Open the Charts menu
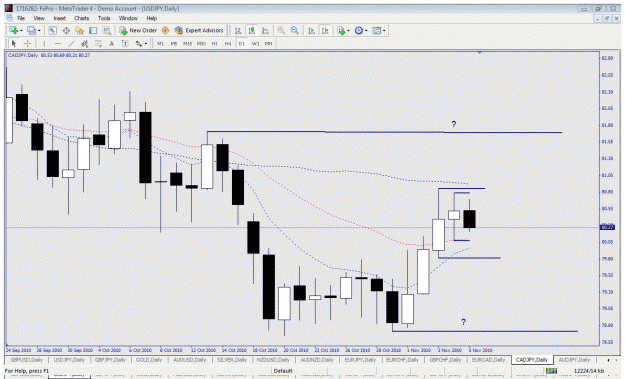The image size is (625, 379). coord(81,18)
